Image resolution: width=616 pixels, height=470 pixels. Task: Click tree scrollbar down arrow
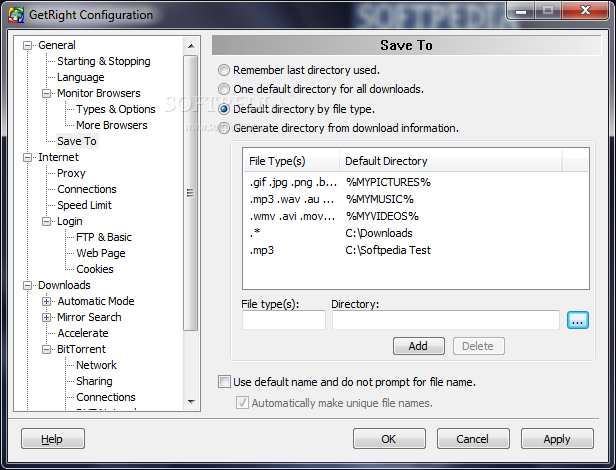[x=191, y=402]
